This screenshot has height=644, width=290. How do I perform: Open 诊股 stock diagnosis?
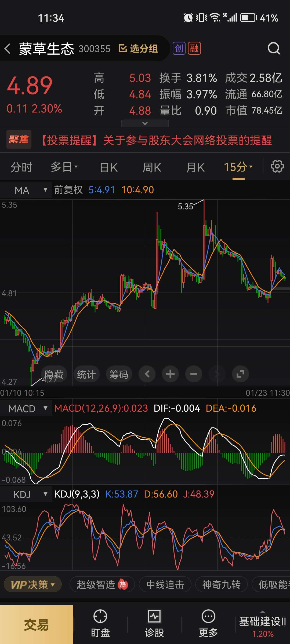[154, 624]
